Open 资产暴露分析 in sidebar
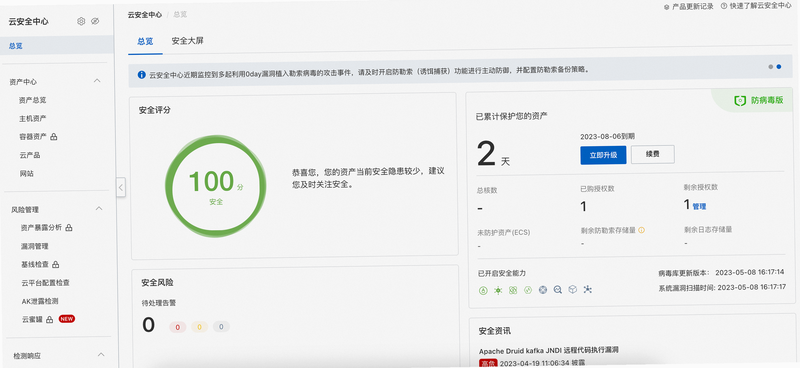This screenshot has width=800, height=368. 41,228
